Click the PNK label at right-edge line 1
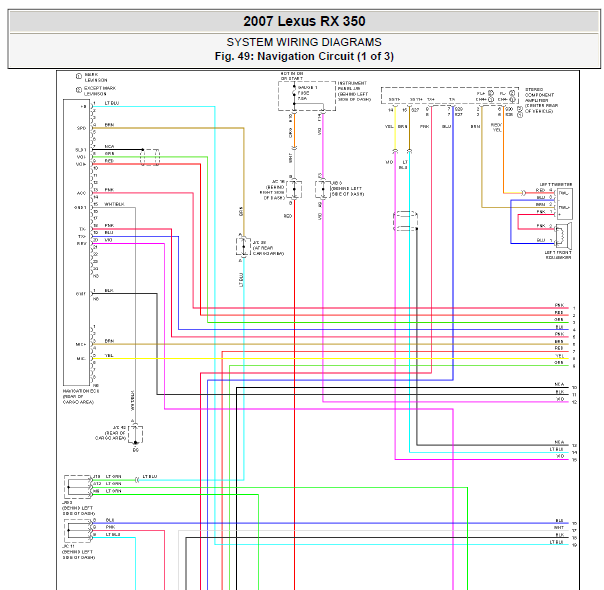This screenshot has height=590, width=604. pyautogui.click(x=559, y=305)
